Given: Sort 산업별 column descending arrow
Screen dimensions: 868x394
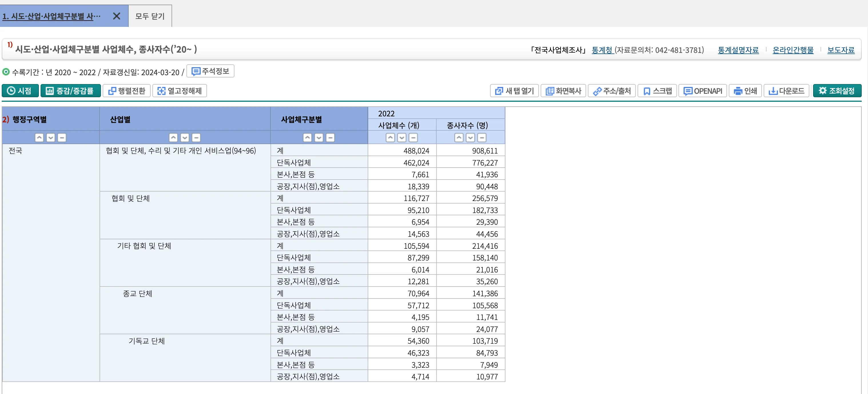Looking at the screenshot, I should point(185,138).
